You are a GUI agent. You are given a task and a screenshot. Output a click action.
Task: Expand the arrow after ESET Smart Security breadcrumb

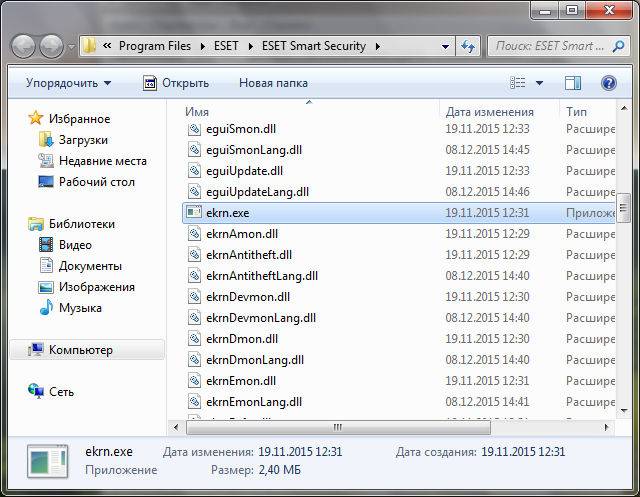[x=378, y=46]
